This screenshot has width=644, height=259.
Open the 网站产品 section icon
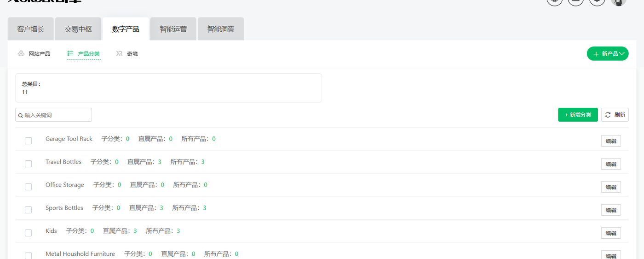click(x=21, y=53)
